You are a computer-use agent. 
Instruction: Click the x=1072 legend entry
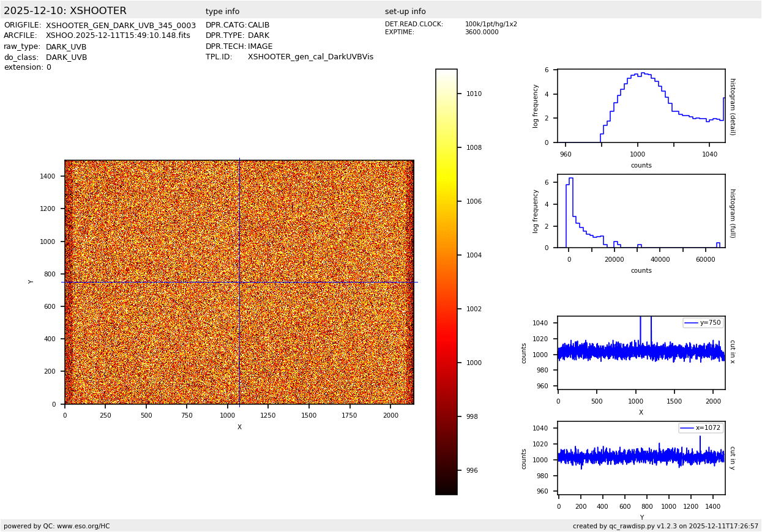point(701,428)
